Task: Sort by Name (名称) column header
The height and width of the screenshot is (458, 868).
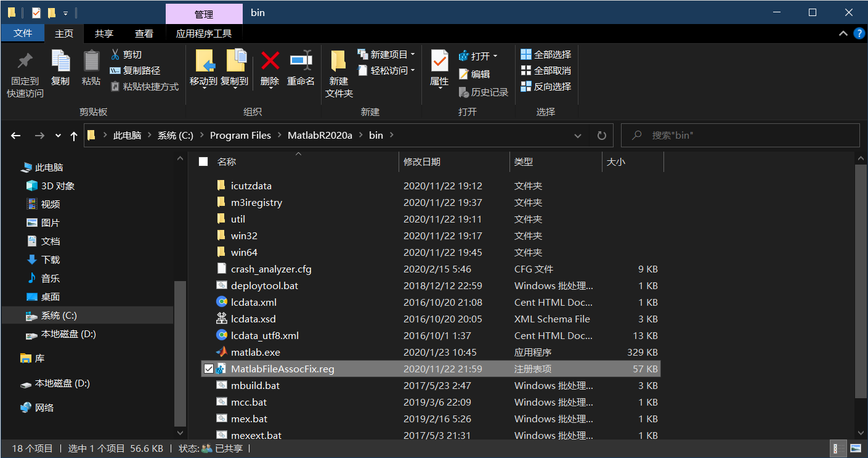Action: pos(227,162)
